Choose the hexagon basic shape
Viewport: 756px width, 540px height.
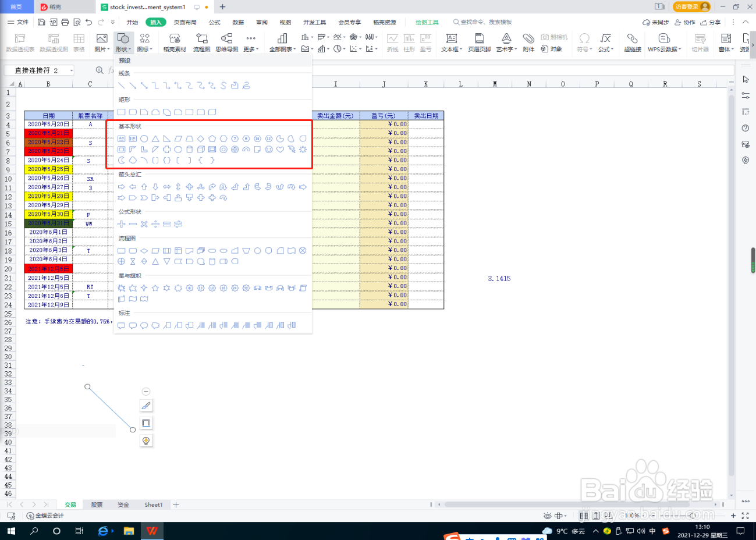pos(223,138)
